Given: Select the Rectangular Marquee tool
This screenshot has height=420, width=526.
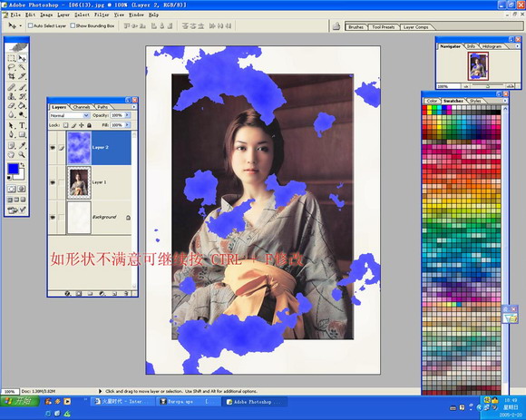Looking at the screenshot, I should [x=12, y=58].
